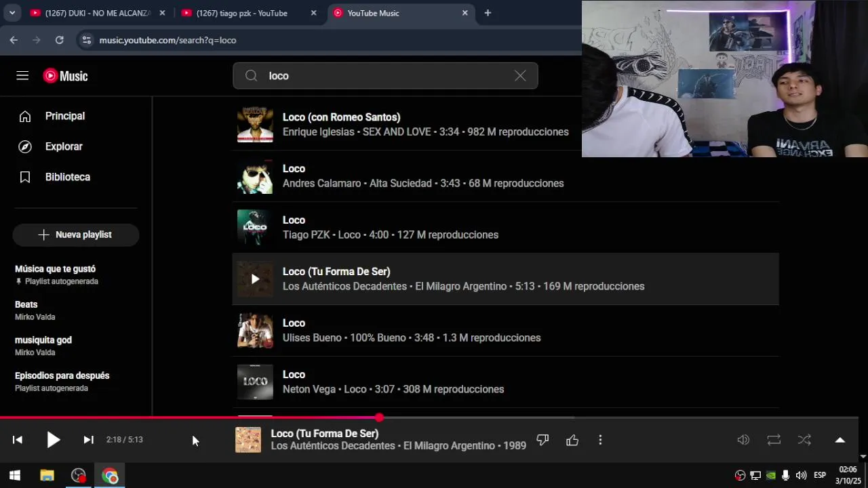Seek using the red progress bar handle
Viewport: 868px width, 488px height.
point(379,418)
